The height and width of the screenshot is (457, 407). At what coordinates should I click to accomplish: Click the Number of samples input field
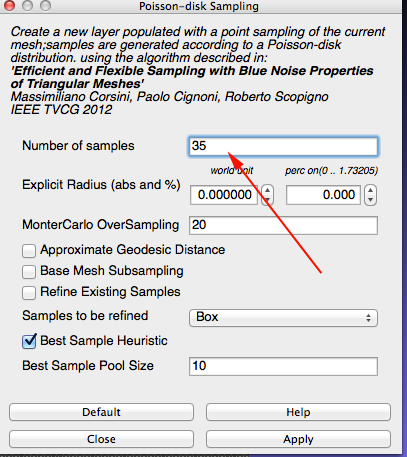click(x=283, y=146)
